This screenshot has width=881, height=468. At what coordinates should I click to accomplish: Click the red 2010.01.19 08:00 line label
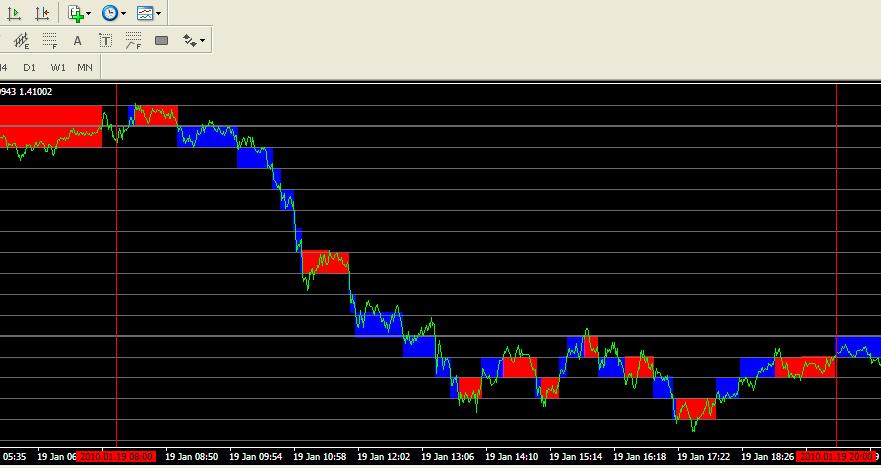pyautogui.click(x=116, y=456)
